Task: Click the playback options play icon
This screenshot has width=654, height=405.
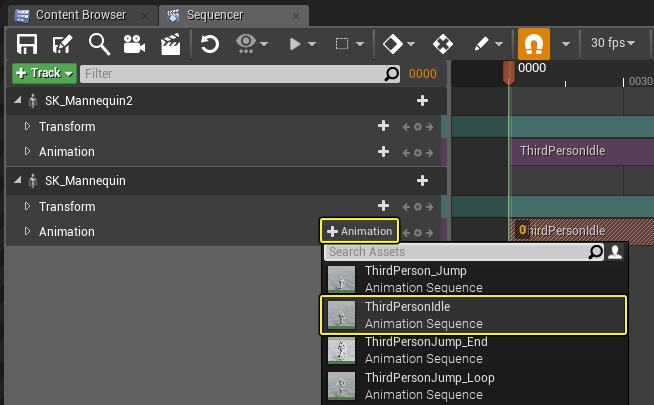Action: click(295, 44)
